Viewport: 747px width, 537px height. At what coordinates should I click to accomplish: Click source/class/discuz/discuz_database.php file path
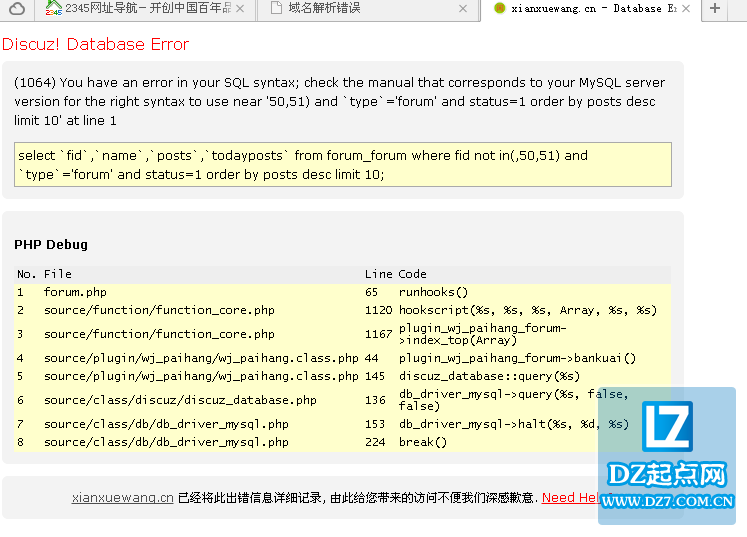pos(180,400)
